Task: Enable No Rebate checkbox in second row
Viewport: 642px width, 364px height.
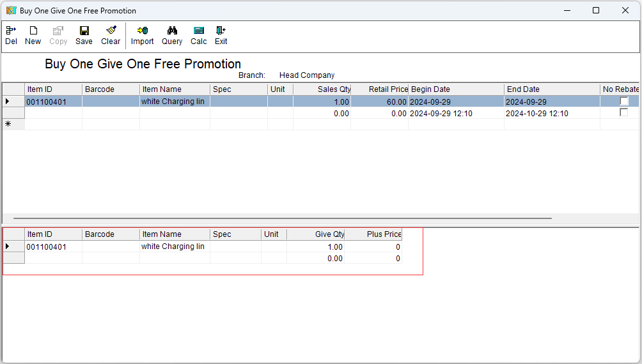Action: 624,113
